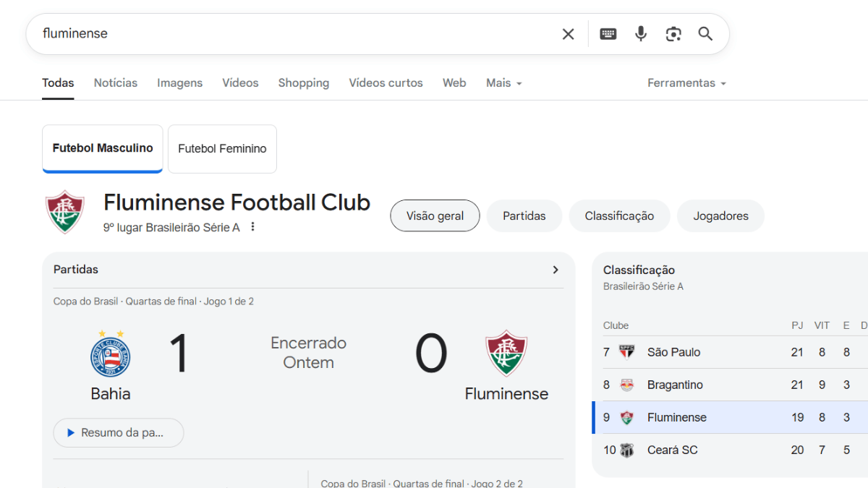This screenshot has width=868, height=488.
Task: Click the Fluminense crest beside the club title
Action: click(65, 212)
